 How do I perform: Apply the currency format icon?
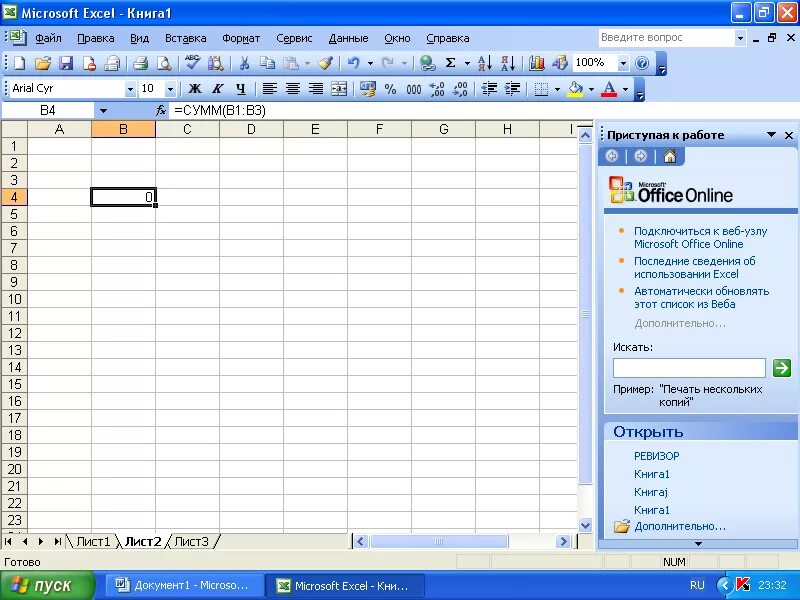tap(367, 89)
